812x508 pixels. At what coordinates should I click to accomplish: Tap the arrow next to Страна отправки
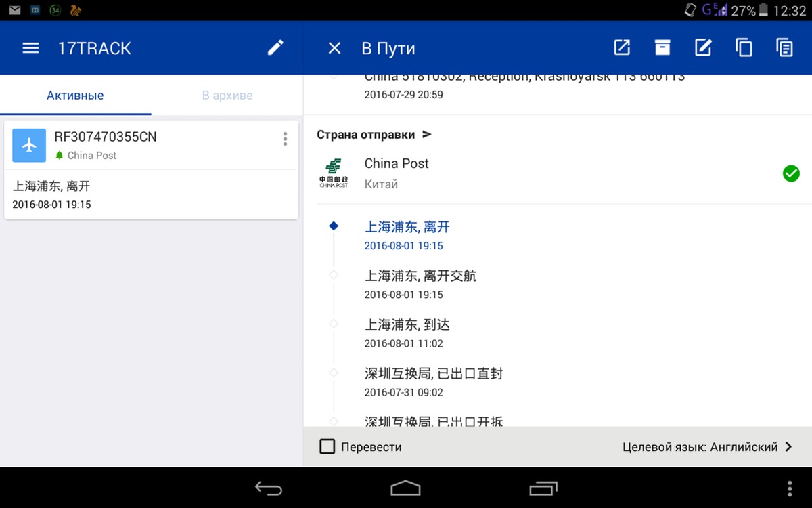(426, 135)
